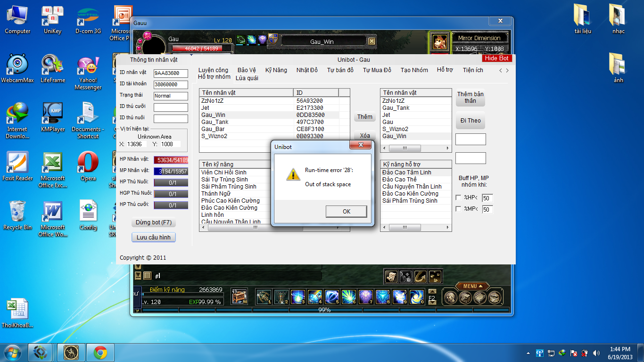
Task: Click skill slot 0 swirl icon
Action: point(417,297)
